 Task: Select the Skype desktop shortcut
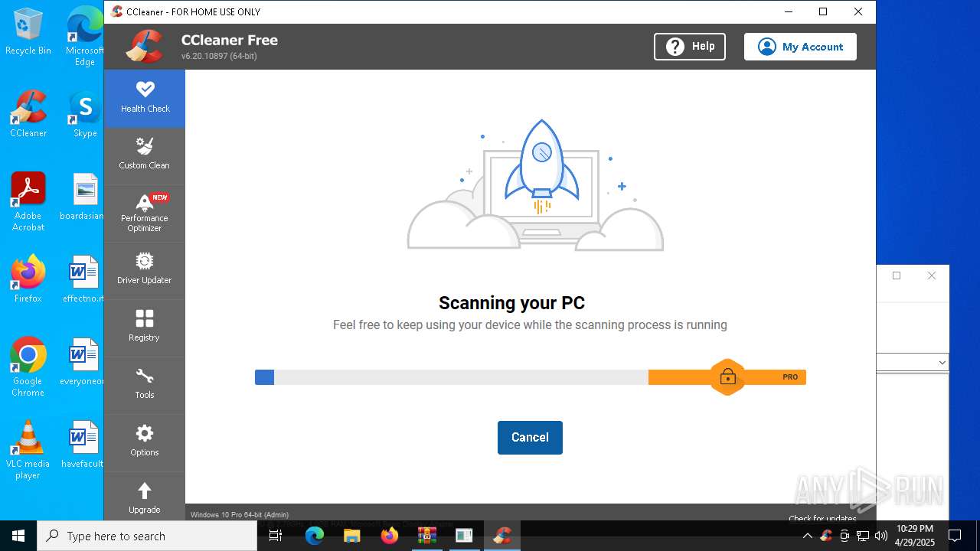click(x=84, y=115)
